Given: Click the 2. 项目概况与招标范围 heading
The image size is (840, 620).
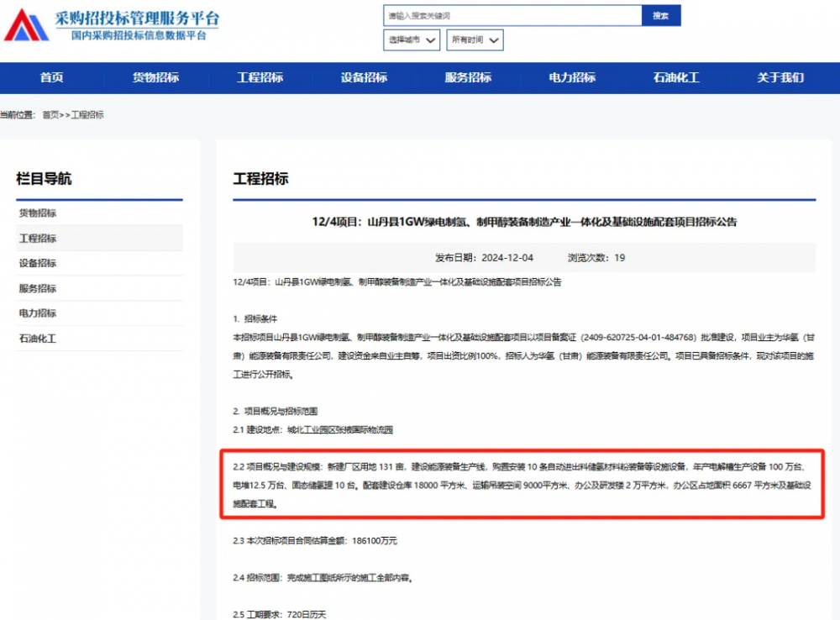Looking at the screenshot, I should (276, 411).
